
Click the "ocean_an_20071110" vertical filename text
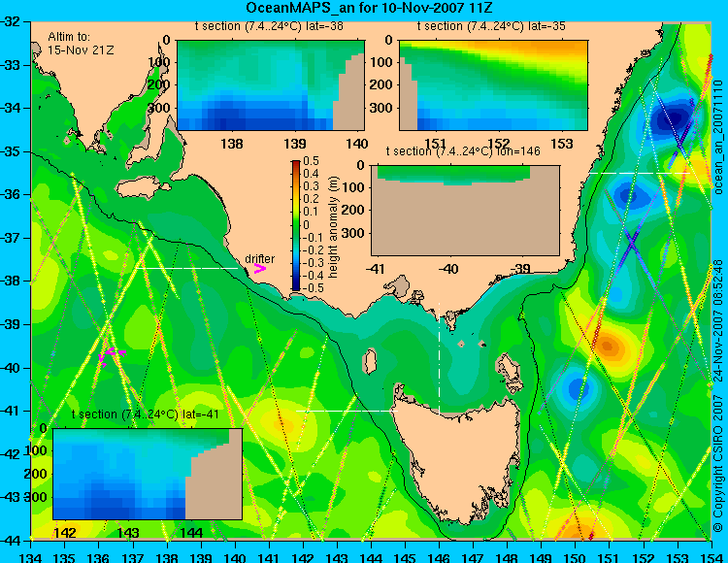click(718, 137)
